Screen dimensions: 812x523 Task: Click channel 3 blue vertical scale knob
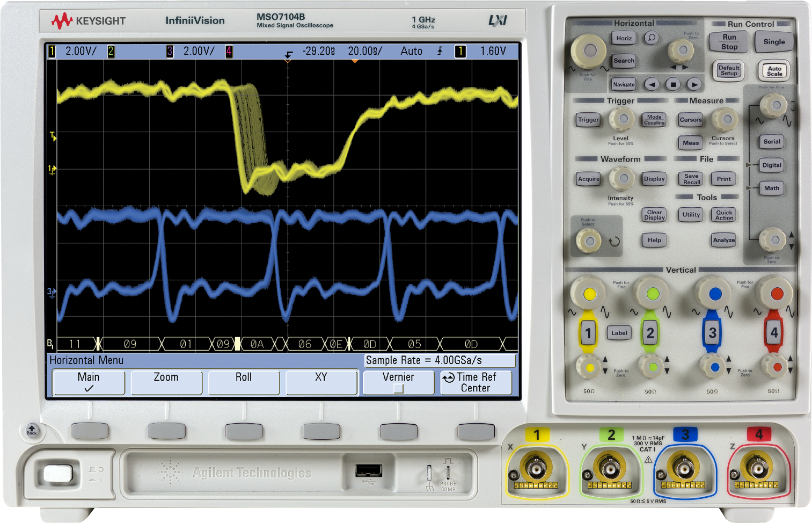coord(714,294)
